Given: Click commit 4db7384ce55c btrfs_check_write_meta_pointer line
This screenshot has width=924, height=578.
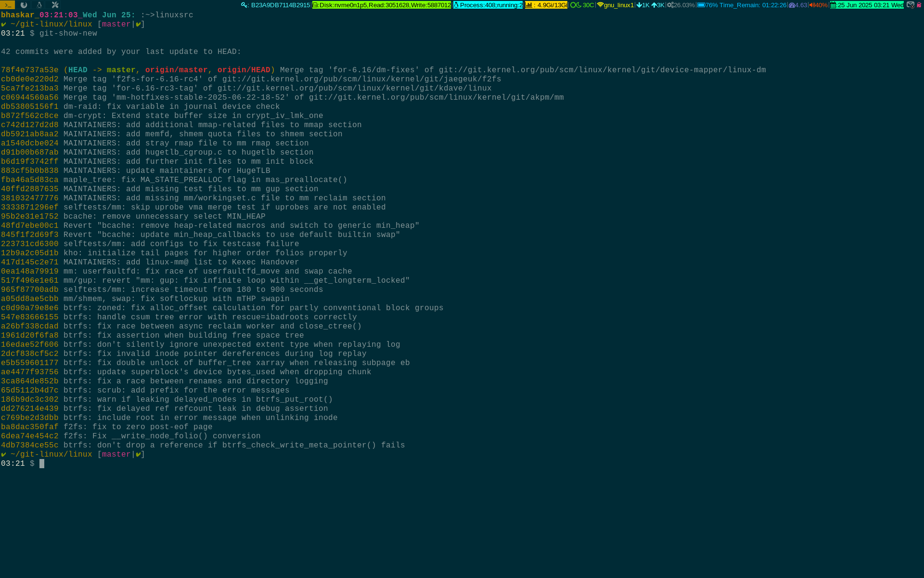Looking at the screenshot, I should tap(203, 445).
